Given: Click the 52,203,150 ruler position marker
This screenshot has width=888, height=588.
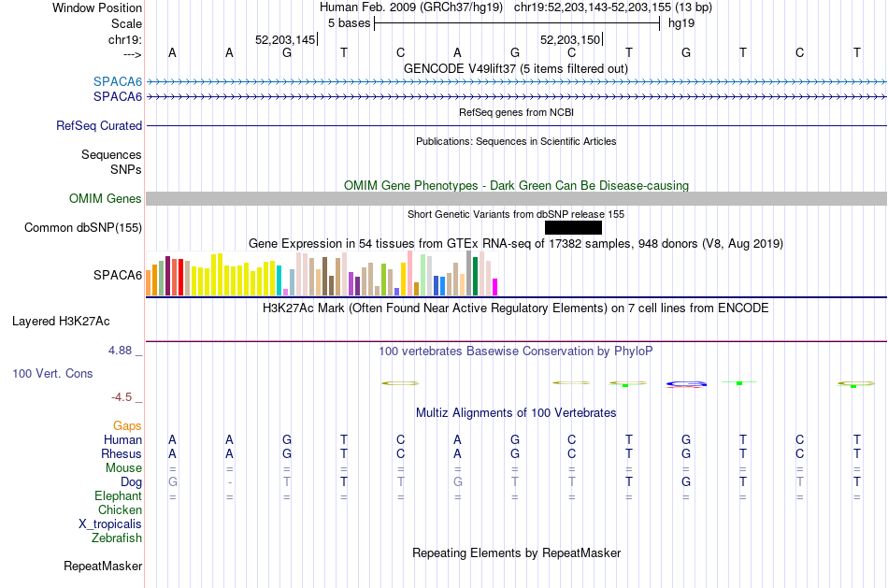Looking at the screenshot, I should click(x=571, y=39).
